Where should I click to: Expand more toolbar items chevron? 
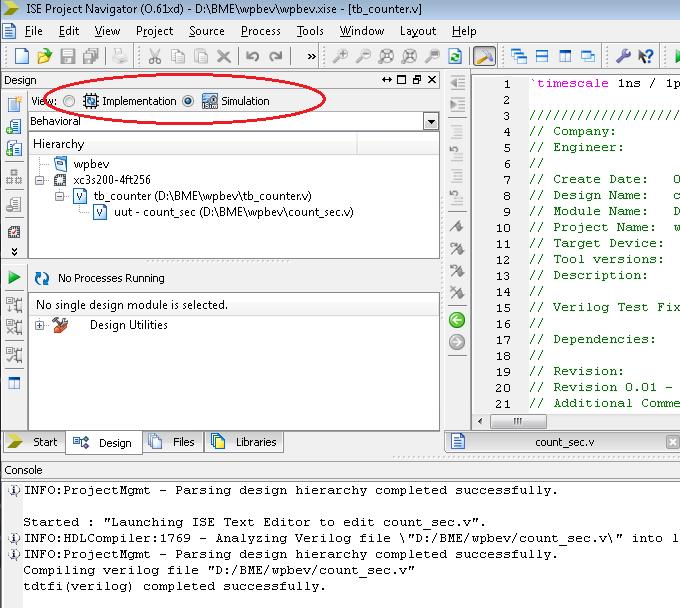tap(311, 56)
